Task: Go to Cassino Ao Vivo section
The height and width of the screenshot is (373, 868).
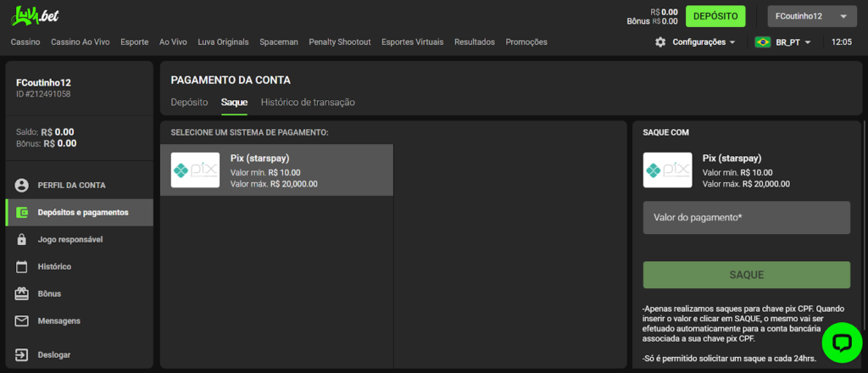Action: (x=81, y=42)
